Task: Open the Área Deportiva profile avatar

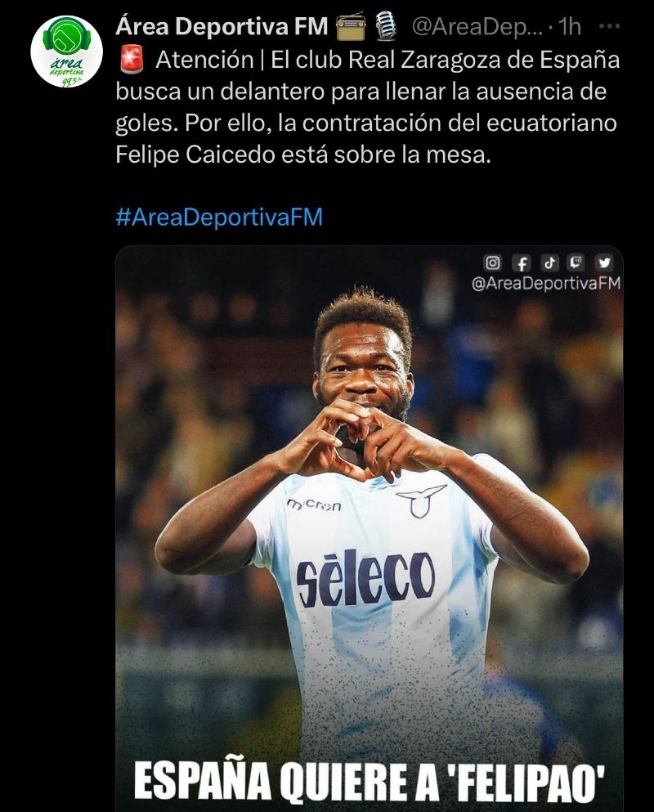Action: [66, 52]
